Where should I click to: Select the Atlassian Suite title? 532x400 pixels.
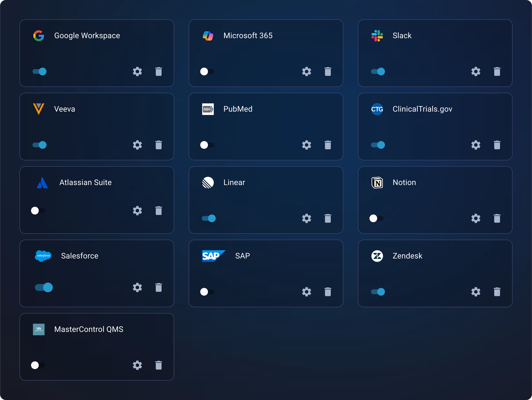point(86,182)
